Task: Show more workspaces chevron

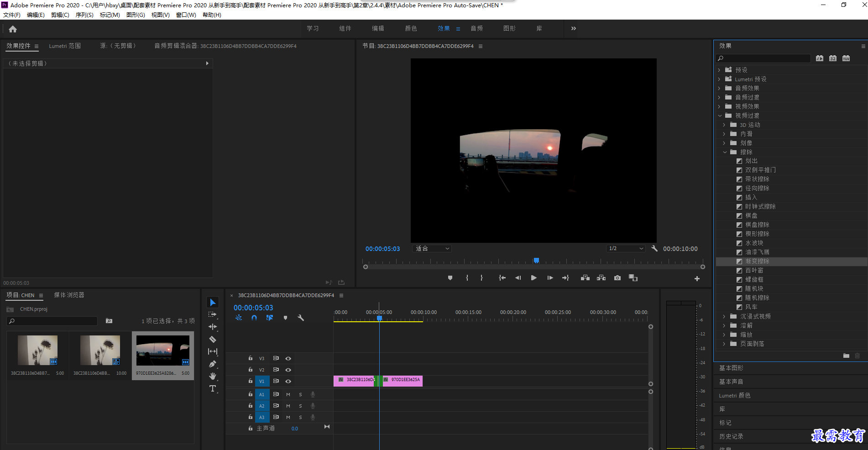Action: 574,28
